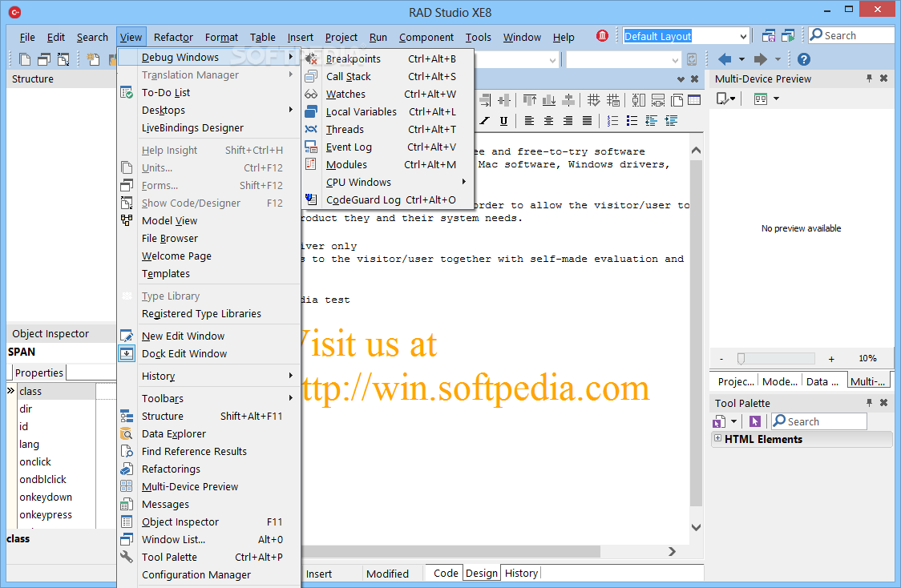
Task: Click the Toggle Form/Unit toolbar icon
Action: (x=63, y=59)
